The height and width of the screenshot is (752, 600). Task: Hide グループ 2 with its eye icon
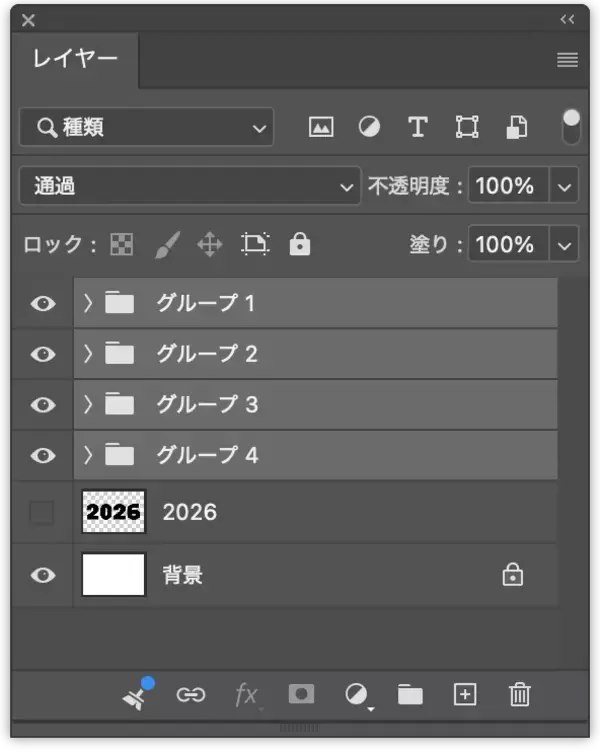click(x=43, y=354)
